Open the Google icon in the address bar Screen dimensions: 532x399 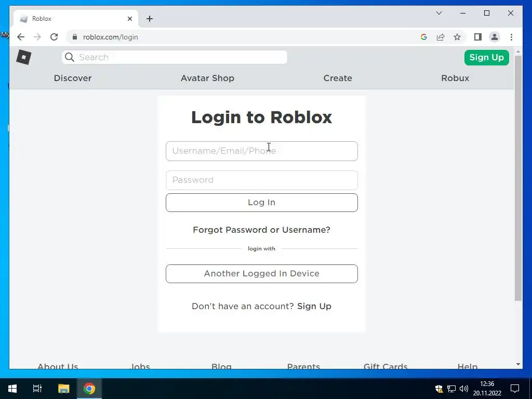click(424, 37)
